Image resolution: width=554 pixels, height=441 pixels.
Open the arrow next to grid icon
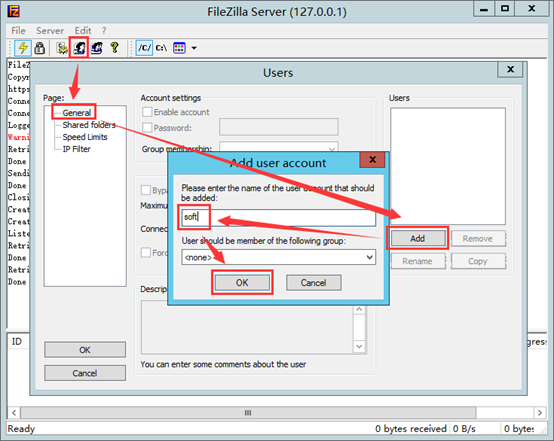pos(194,48)
